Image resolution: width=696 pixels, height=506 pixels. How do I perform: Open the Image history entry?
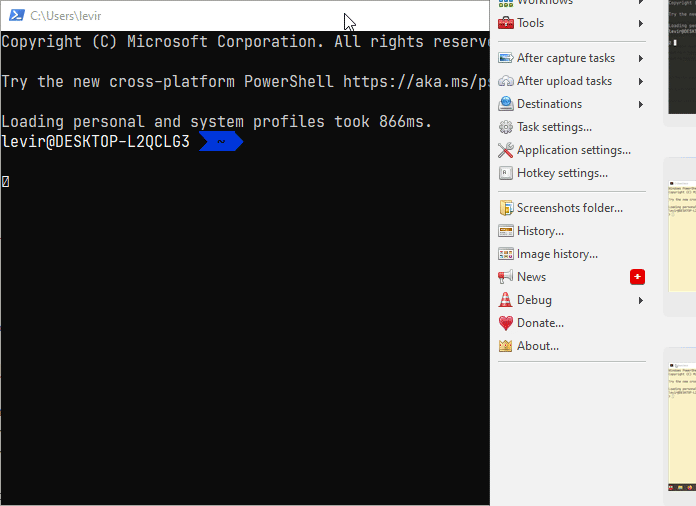[x=572, y=254]
